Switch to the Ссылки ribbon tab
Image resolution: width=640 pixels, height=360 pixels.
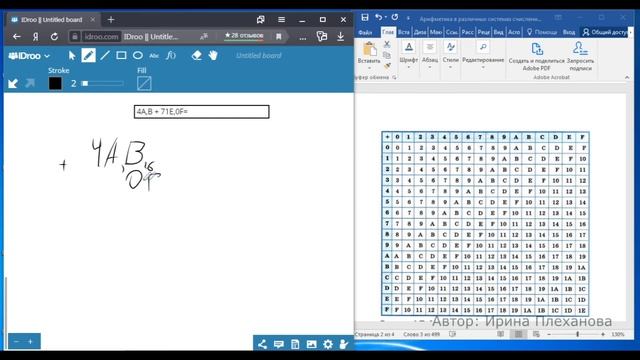point(452,32)
